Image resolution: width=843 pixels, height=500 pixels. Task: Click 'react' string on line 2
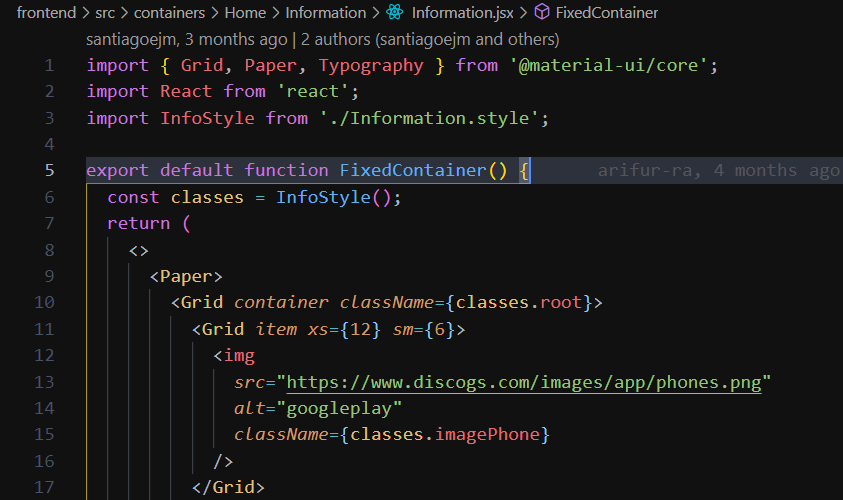pos(313,91)
